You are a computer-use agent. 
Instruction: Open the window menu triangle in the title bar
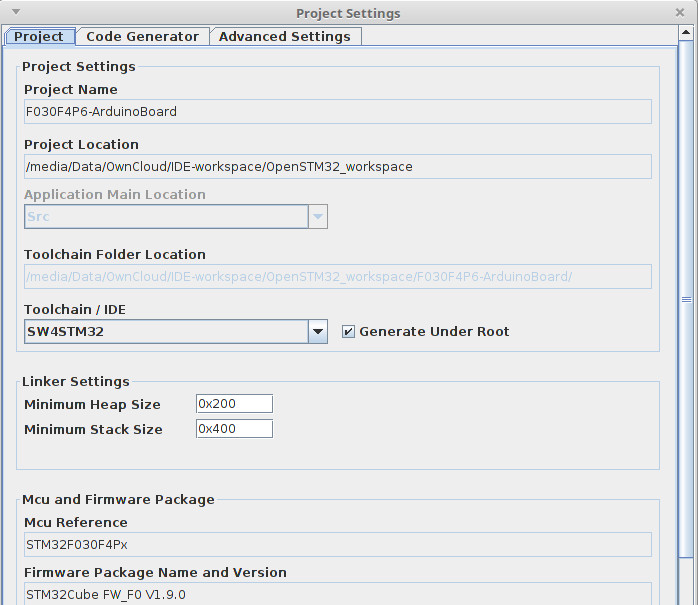16,12
